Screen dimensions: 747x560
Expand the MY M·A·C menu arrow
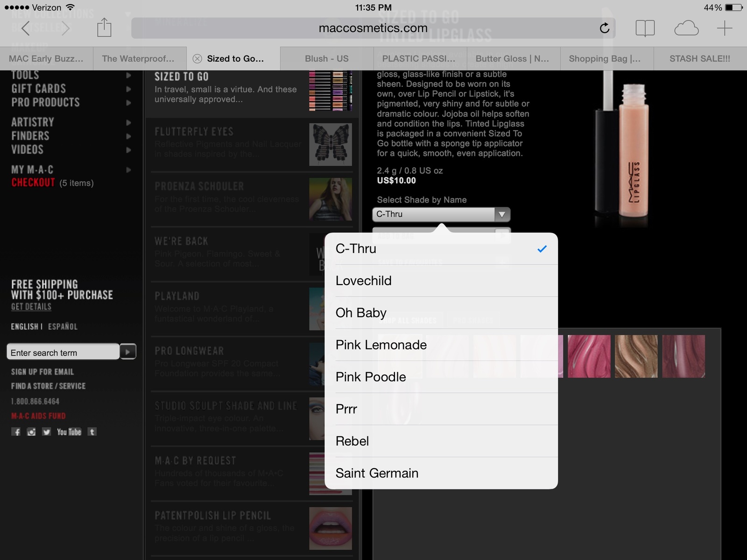click(x=128, y=170)
